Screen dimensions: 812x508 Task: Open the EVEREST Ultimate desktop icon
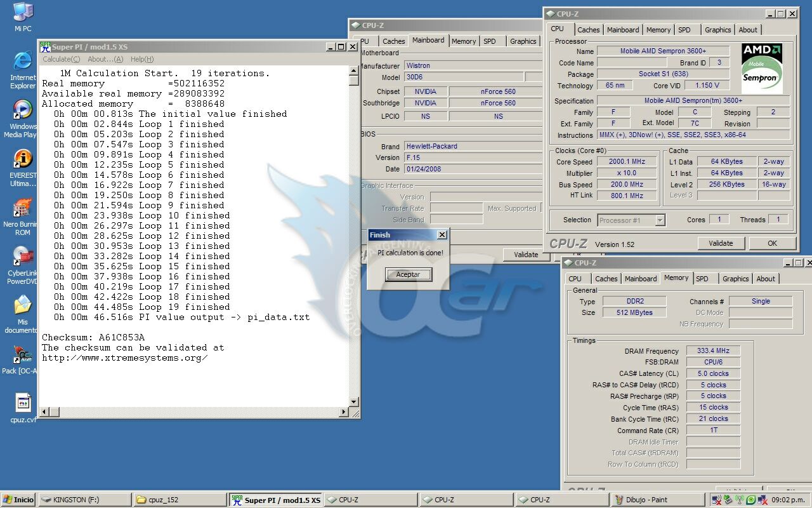(x=23, y=168)
